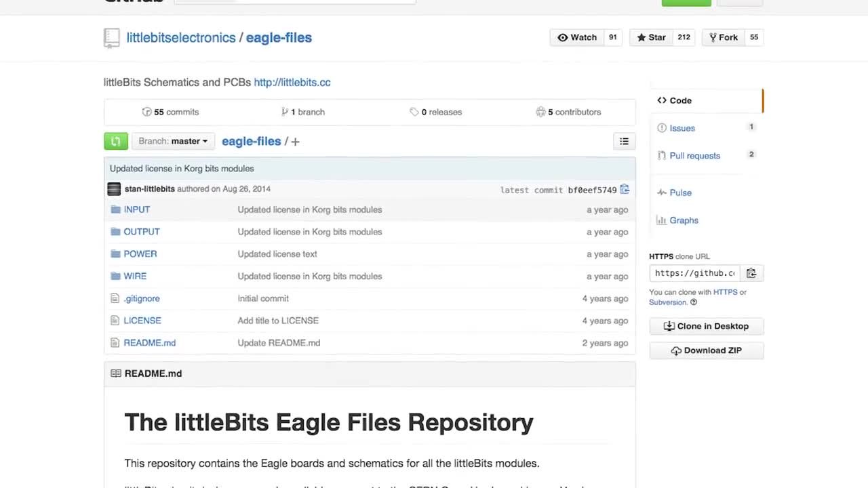Click the stan-littlebits author name
868x488 pixels.
[x=150, y=189]
